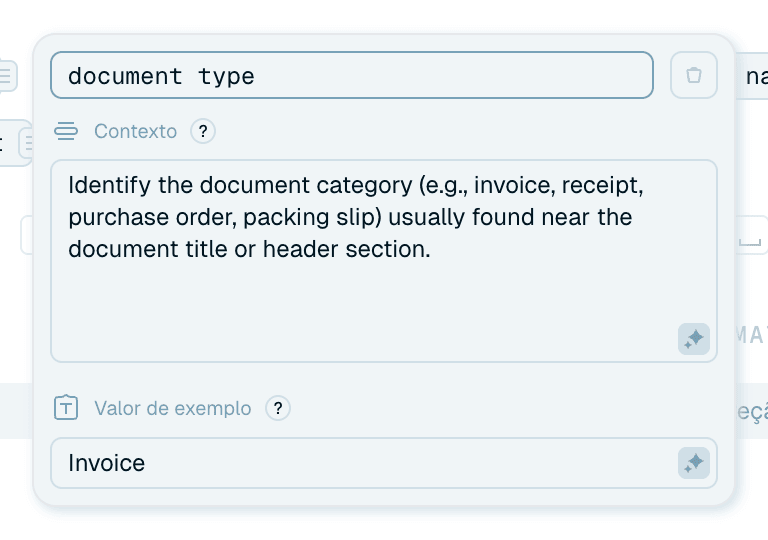Select the neighboring field starting with "na"
The image size is (768, 540).
(x=753, y=76)
